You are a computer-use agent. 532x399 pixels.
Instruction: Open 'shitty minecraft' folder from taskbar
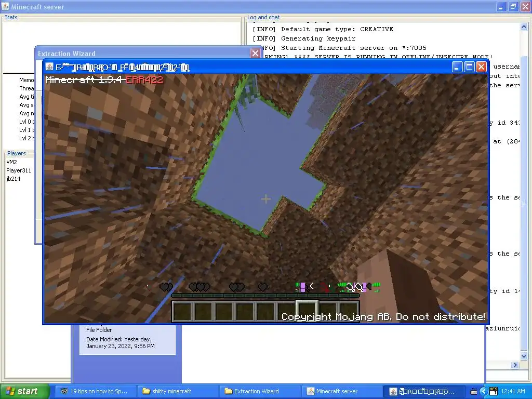pyautogui.click(x=177, y=391)
